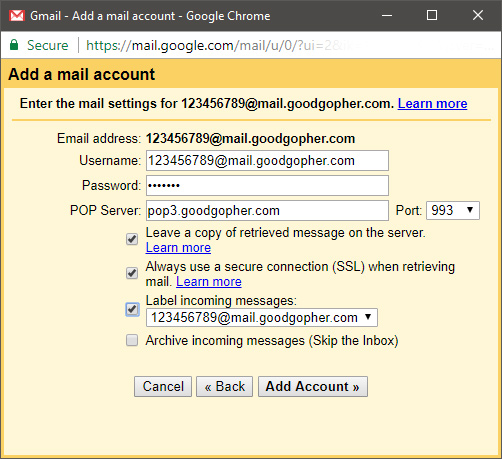Open the Port 993 dropdown
The image size is (502, 459).
coord(453,210)
